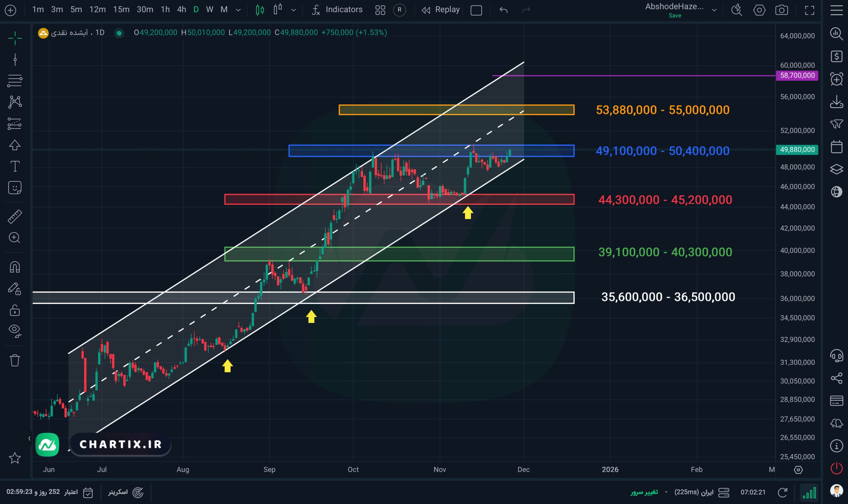Expand the AbshodeHaze layout dropdown

(714, 10)
